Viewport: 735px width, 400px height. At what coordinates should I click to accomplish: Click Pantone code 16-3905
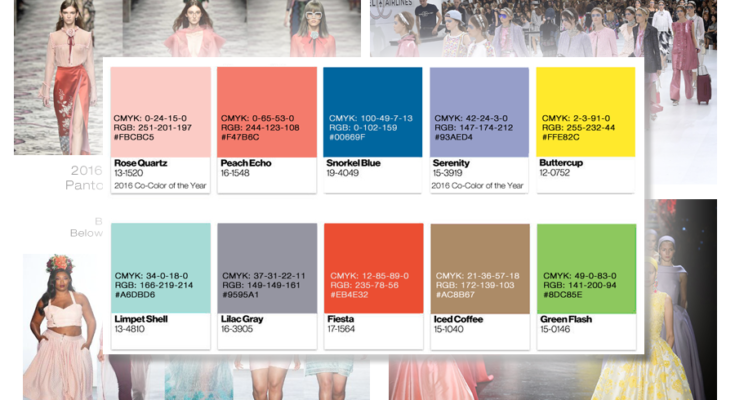[x=237, y=329]
